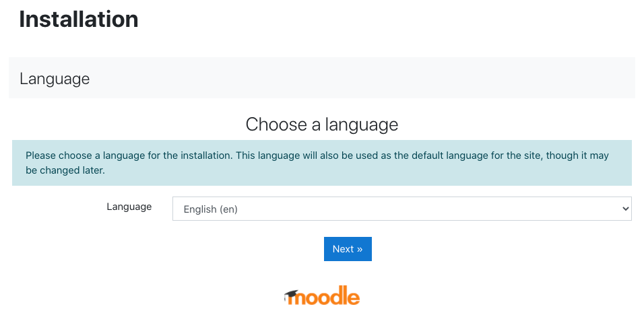Screen dimensions: 644x319
Task: Click the graduation cap on Moodle logo
Action: (291, 295)
